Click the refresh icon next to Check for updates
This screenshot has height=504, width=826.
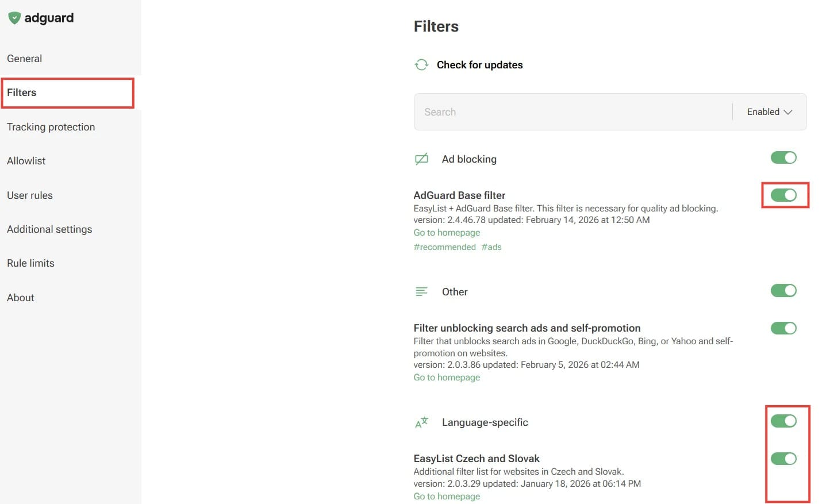[421, 64]
